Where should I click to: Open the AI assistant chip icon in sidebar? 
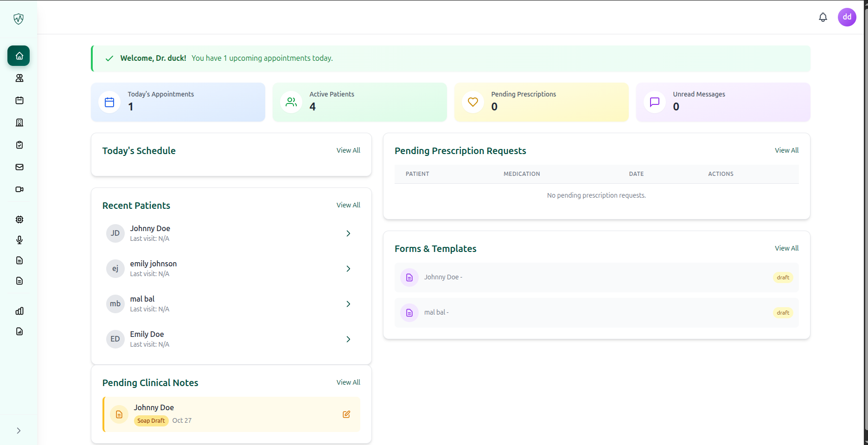[19, 219]
